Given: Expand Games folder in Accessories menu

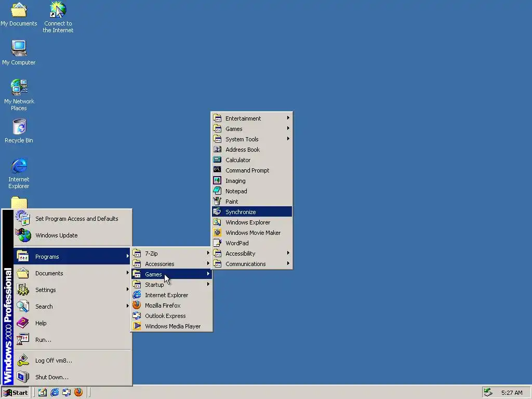Looking at the screenshot, I should (x=252, y=129).
